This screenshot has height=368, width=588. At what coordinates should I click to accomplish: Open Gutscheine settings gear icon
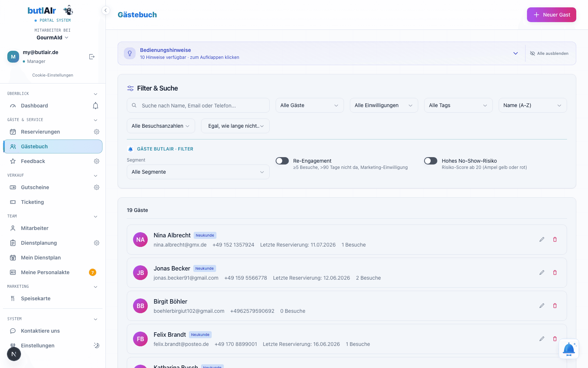click(x=97, y=187)
